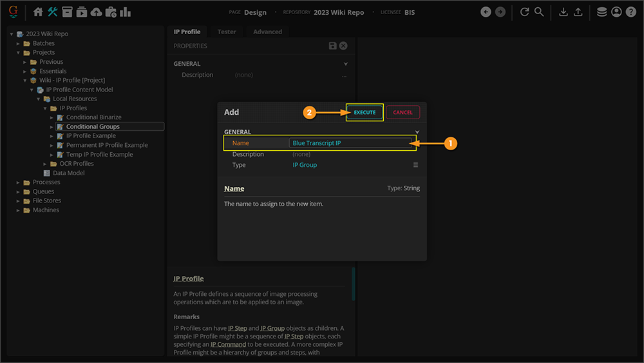Click the Name input field
The width and height of the screenshot is (644, 363).
pos(350,143)
